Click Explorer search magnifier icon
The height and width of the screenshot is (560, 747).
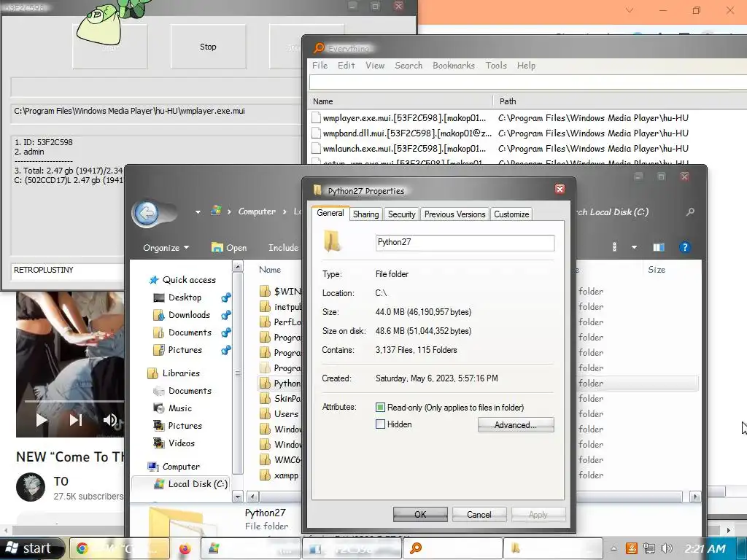click(x=690, y=211)
